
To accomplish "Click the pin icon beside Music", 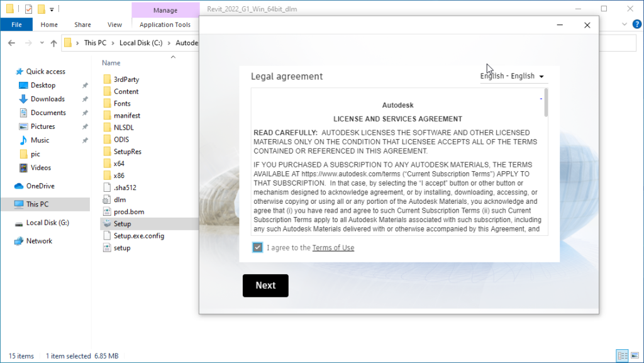I will click(x=85, y=140).
